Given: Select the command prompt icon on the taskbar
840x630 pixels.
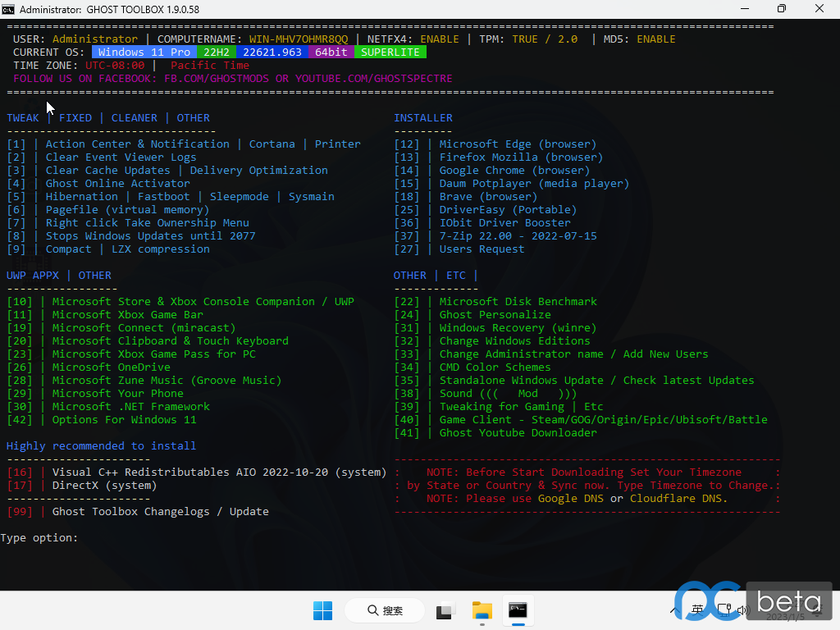Looking at the screenshot, I should pyautogui.click(x=518, y=610).
